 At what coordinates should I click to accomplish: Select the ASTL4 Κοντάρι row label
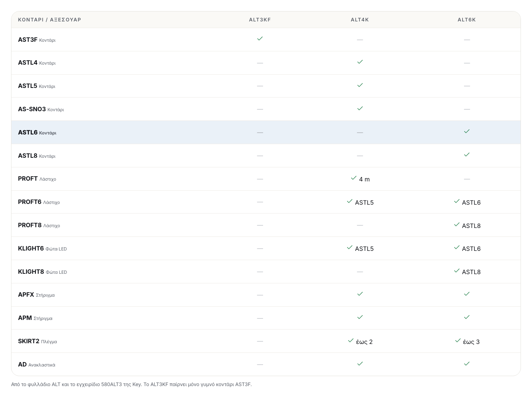pos(37,63)
